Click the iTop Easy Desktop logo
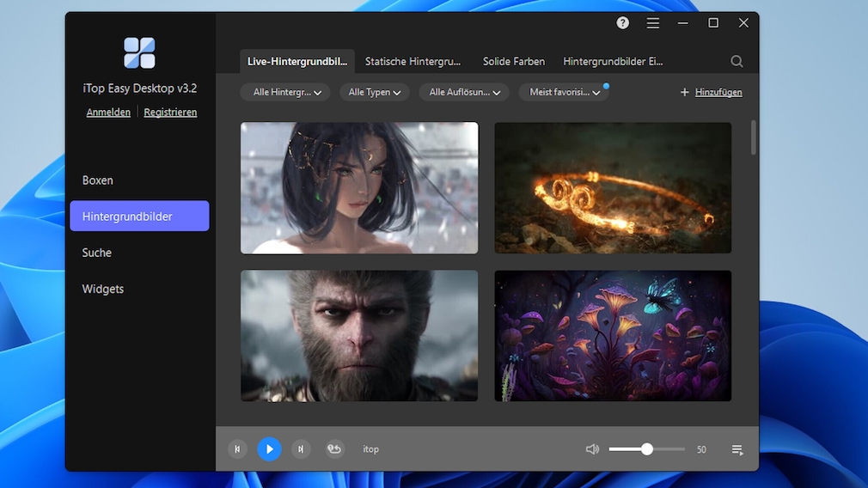The height and width of the screenshot is (488, 868). tap(139, 53)
